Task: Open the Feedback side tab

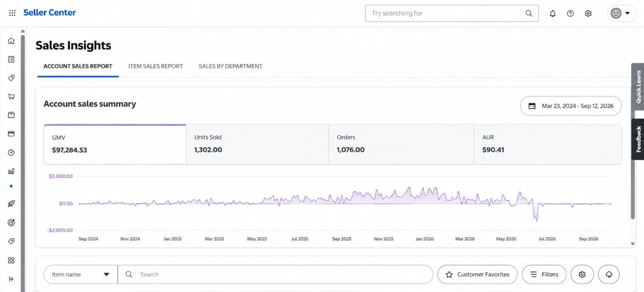Action: click(x=638, y=139)
